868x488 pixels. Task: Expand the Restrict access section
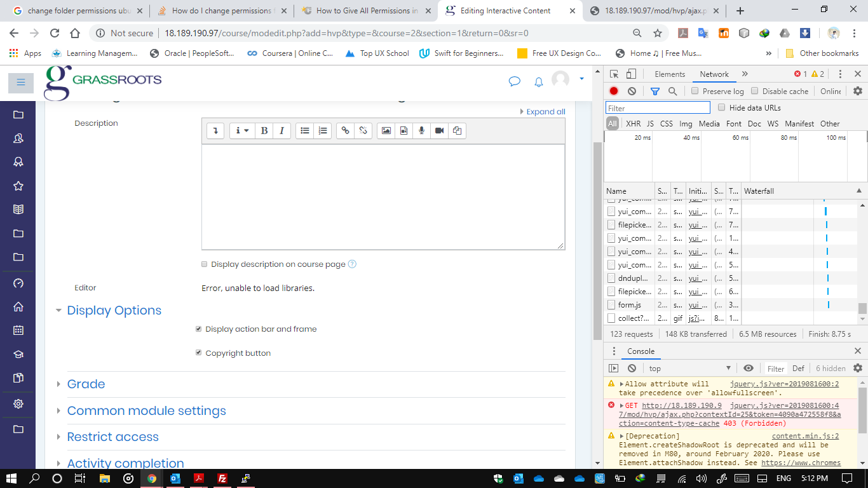[x=112, y=437]
